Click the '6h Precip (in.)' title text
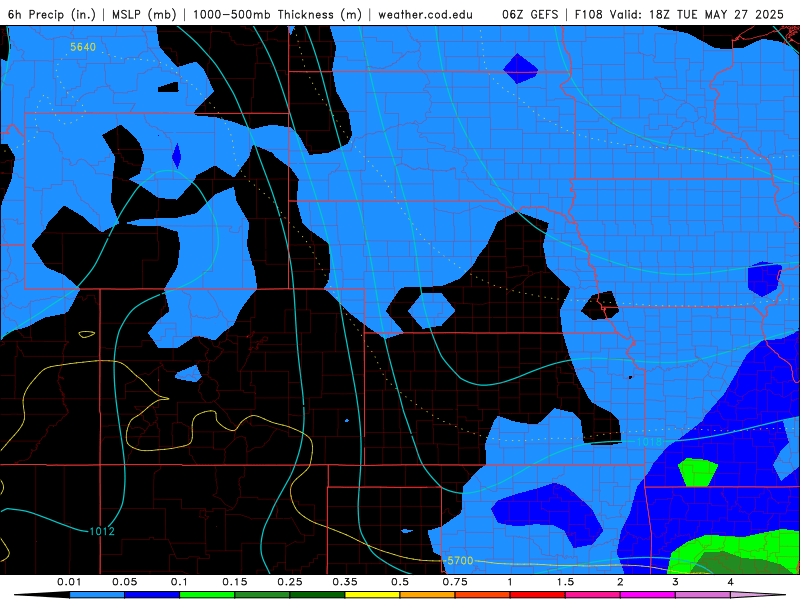The width and height of the screenshot is (800, 600). [x=52, y=14]
